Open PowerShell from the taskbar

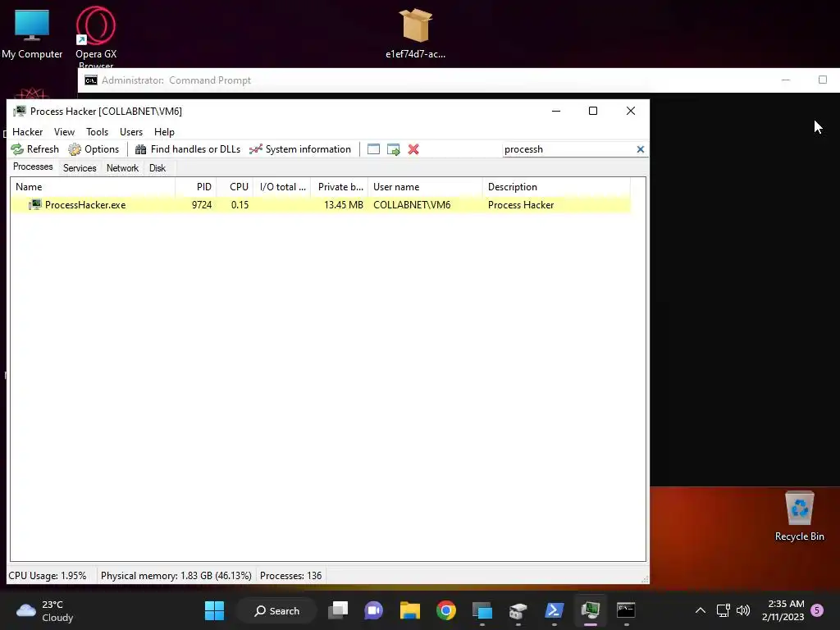point(554,610)
